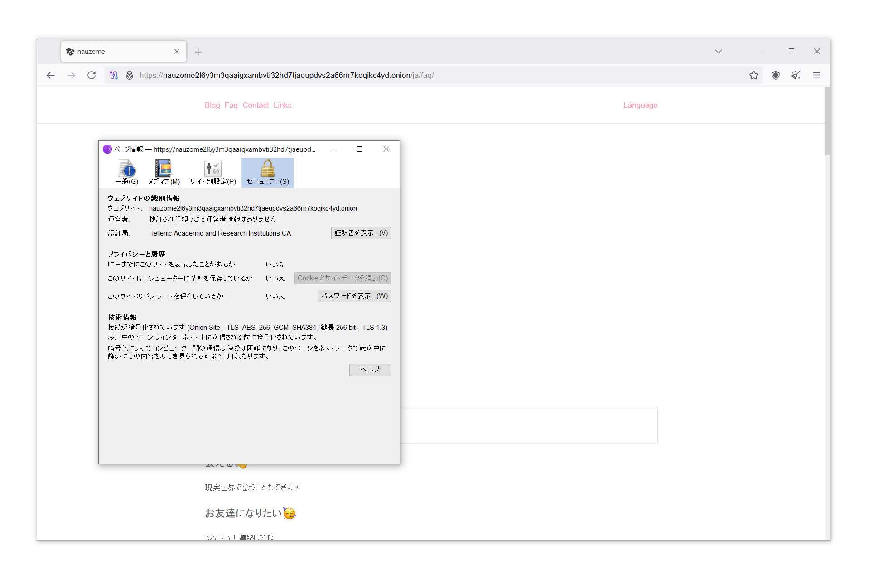
Task: Open the Tor circuit display icon
Action: (x=114, y=75)
